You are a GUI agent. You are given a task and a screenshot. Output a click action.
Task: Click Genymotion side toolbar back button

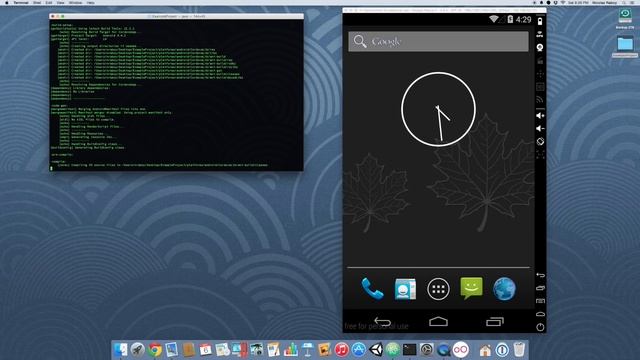pyautogui.click(x=540, y=275)
